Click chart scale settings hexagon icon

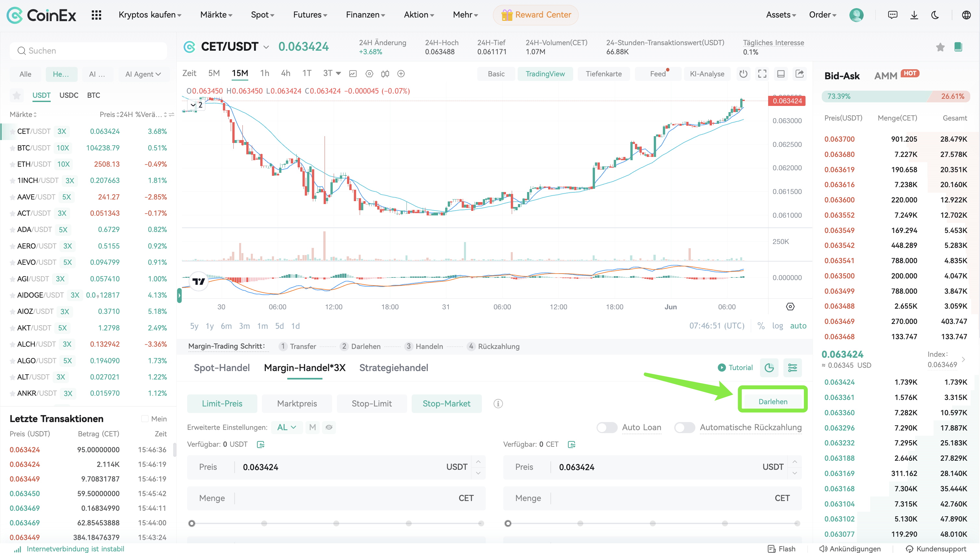790,306
